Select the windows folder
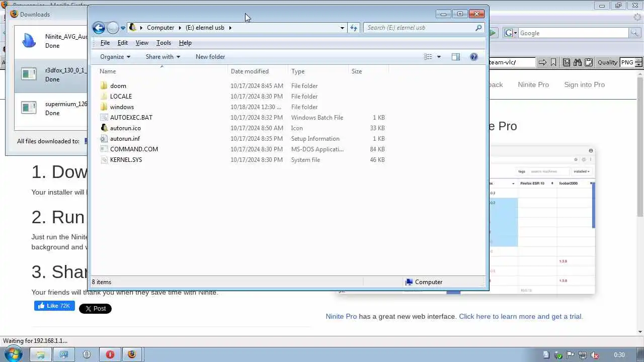The image size is (644, 362). [x=122, y=107]
